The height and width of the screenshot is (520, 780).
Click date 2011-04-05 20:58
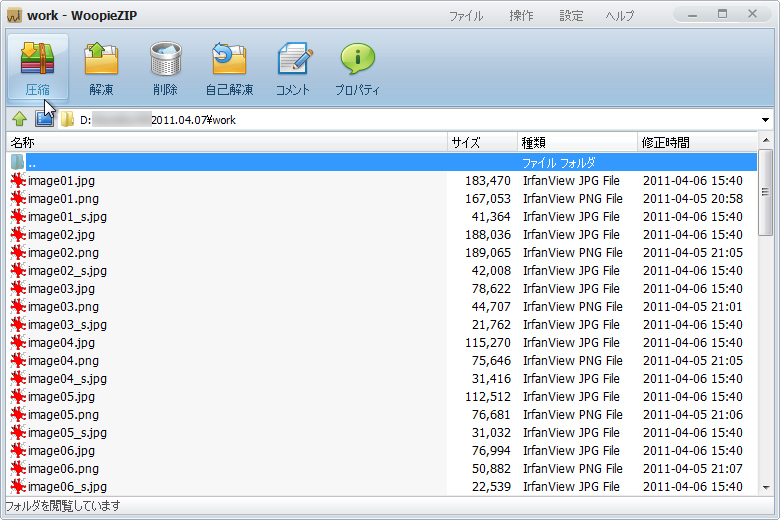[693, 199]
